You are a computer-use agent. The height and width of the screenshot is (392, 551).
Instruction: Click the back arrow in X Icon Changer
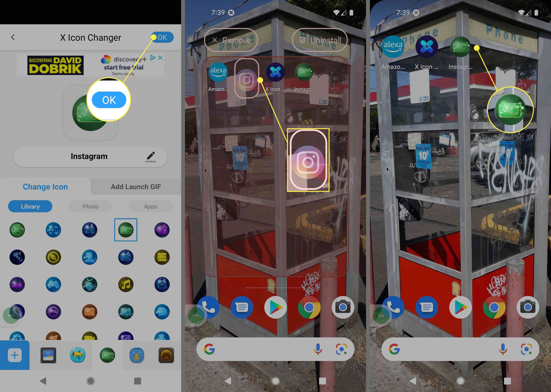click(x=13, y=37)
